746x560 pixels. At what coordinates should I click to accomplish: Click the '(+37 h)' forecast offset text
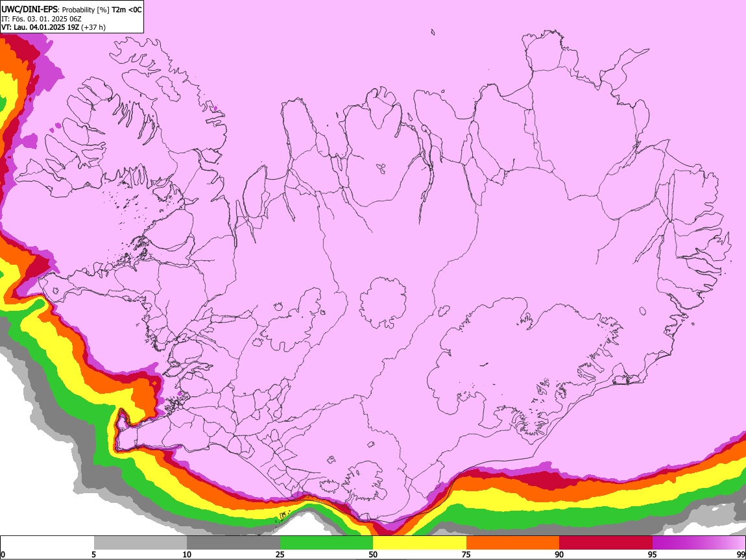coord(93,27)
